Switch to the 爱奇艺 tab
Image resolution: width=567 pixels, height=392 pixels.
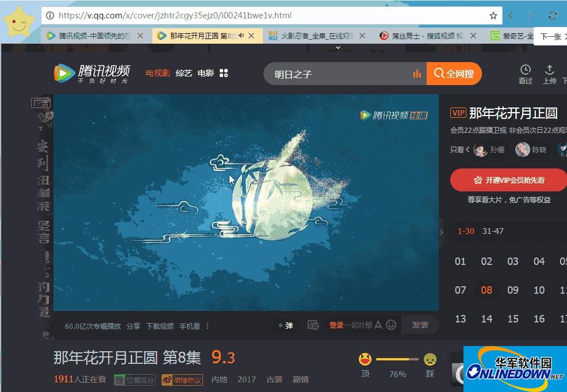click(511, 36)
